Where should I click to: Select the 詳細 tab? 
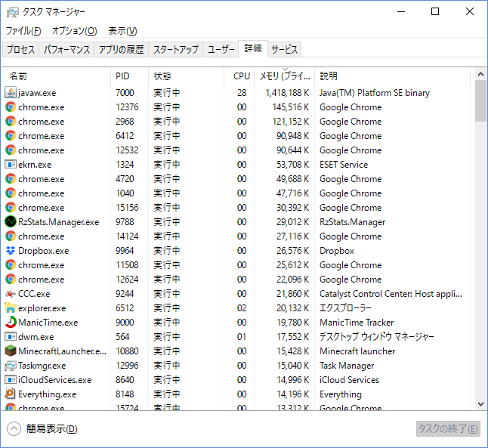[253, 48]
